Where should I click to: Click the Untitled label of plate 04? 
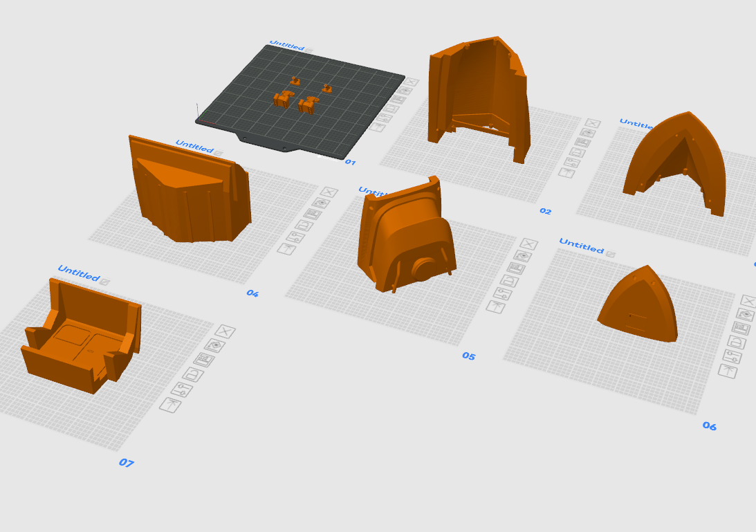tap(194, 147)
